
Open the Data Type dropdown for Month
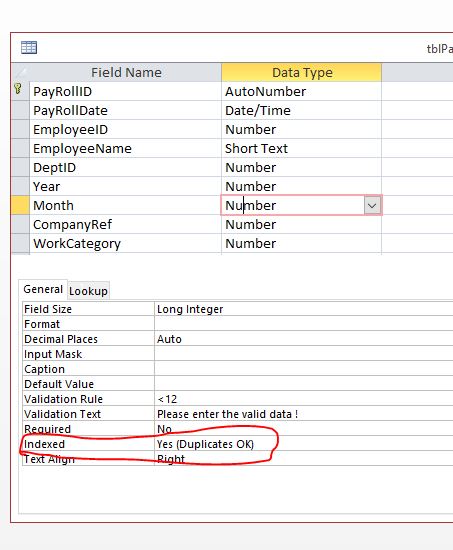point(372,205)
